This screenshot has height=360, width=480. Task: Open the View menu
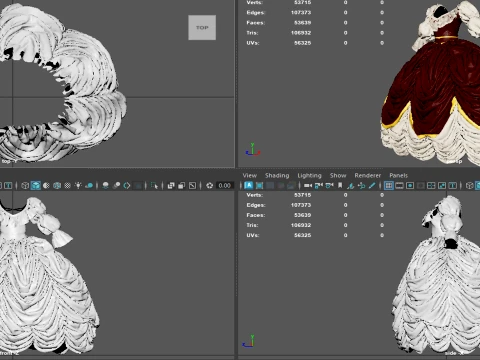[250, 175]
